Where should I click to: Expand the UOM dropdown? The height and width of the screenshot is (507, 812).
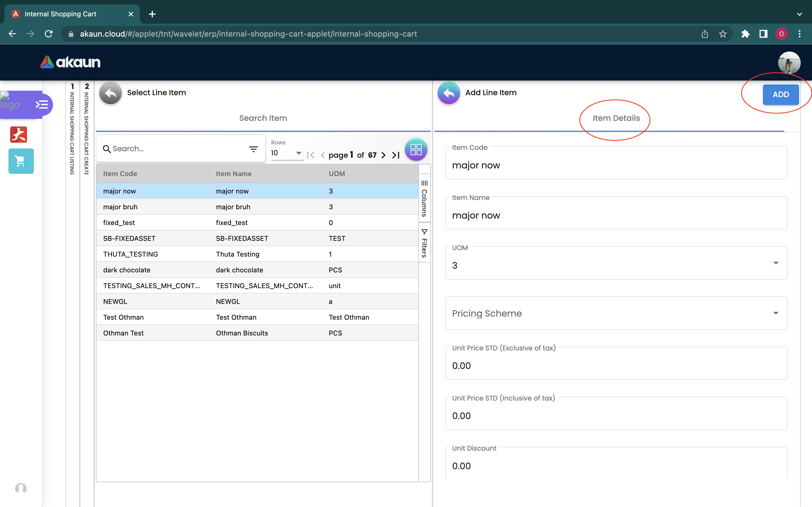coord(775,263)
